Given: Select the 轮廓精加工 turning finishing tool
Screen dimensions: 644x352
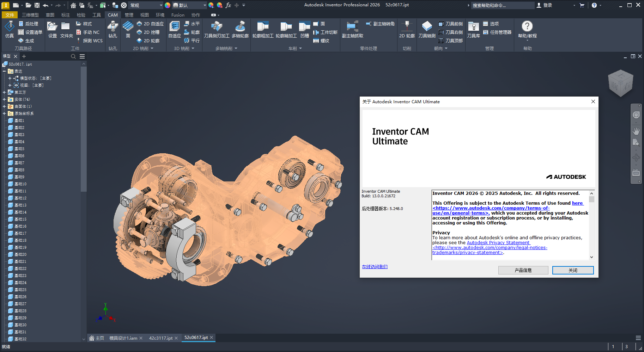Looking at the screenshot, I should [x=286, y=29].
